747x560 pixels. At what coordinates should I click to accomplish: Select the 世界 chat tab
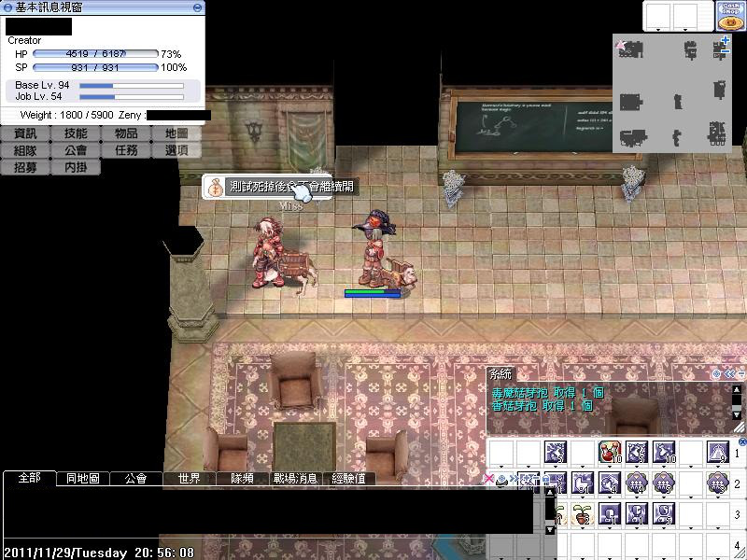pos(190,479)
